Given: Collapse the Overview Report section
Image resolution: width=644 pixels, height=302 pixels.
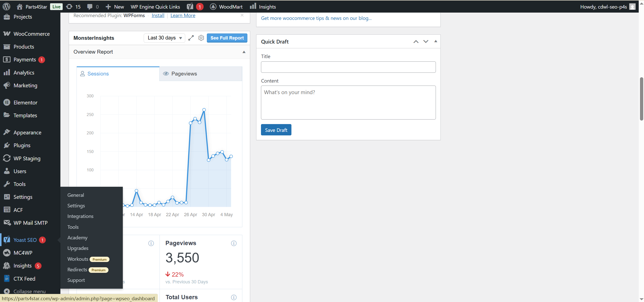Looking at the screenshot, I should pos(244,52).
